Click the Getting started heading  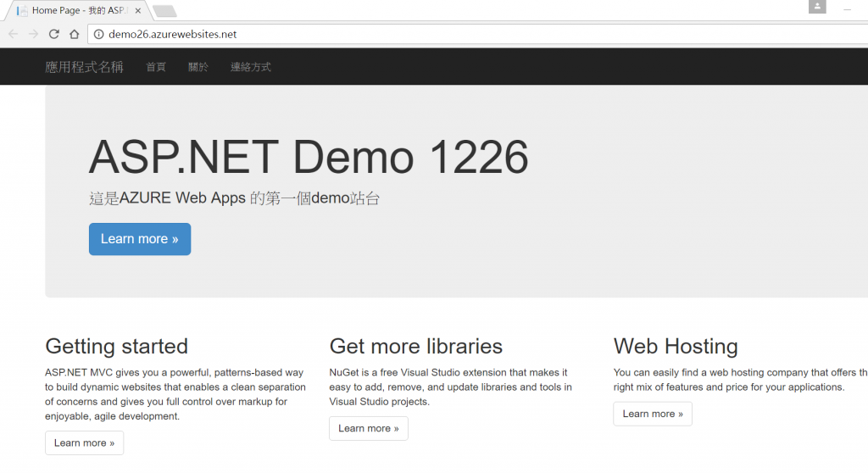(x=117, y=347)
